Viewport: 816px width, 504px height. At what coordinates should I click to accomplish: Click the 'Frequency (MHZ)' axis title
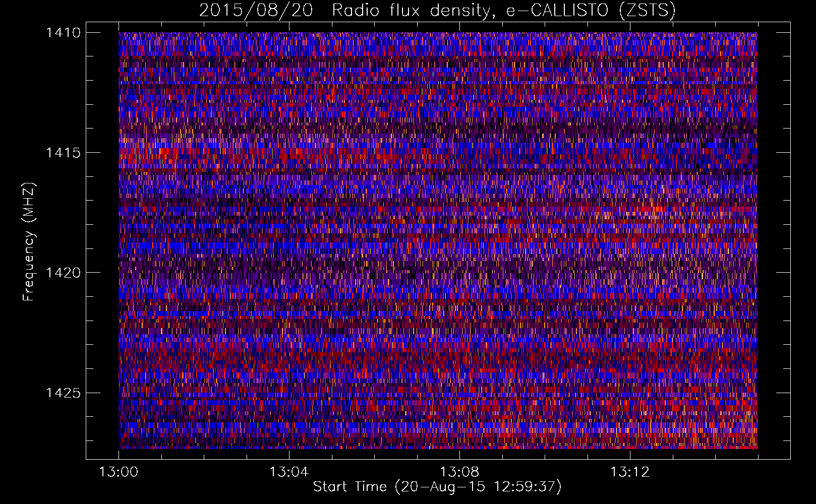[x=29, y=241]
